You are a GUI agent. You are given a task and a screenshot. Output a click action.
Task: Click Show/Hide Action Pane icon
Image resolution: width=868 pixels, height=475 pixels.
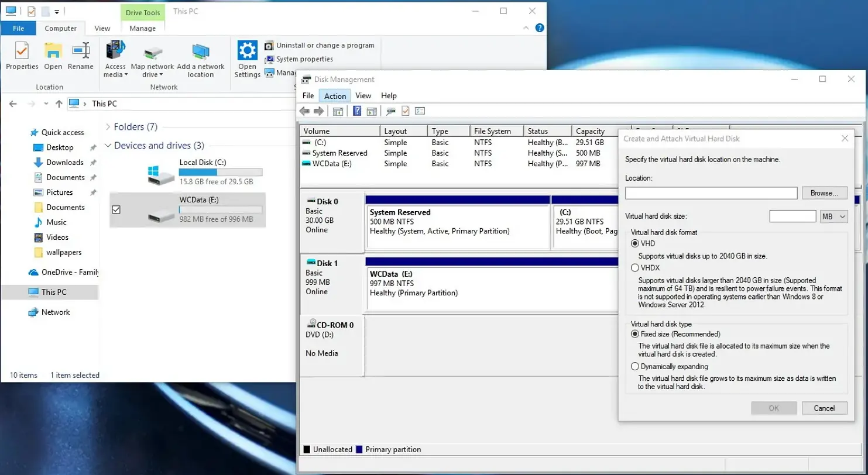pos(371,111)
